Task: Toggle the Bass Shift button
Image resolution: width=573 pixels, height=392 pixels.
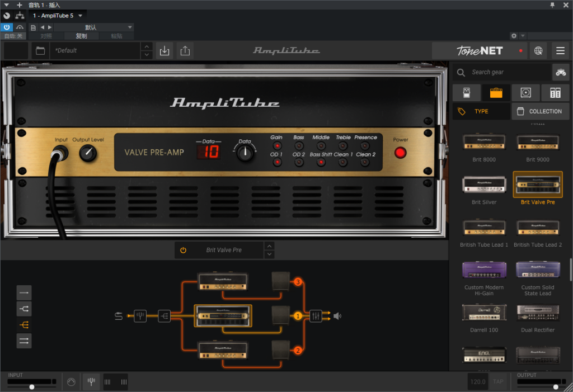Action: pyautogui.click(x=321, y=162)
